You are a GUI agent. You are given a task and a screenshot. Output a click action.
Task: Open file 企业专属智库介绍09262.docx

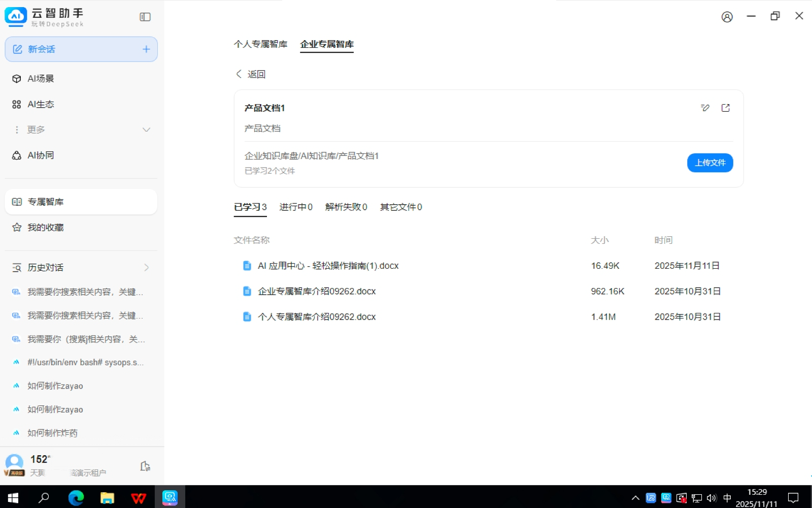[316, 292]
